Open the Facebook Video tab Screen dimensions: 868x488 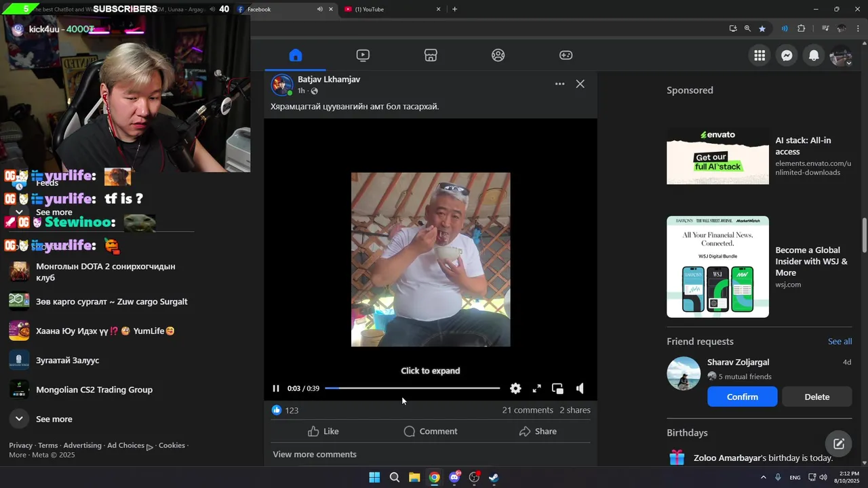363,56
